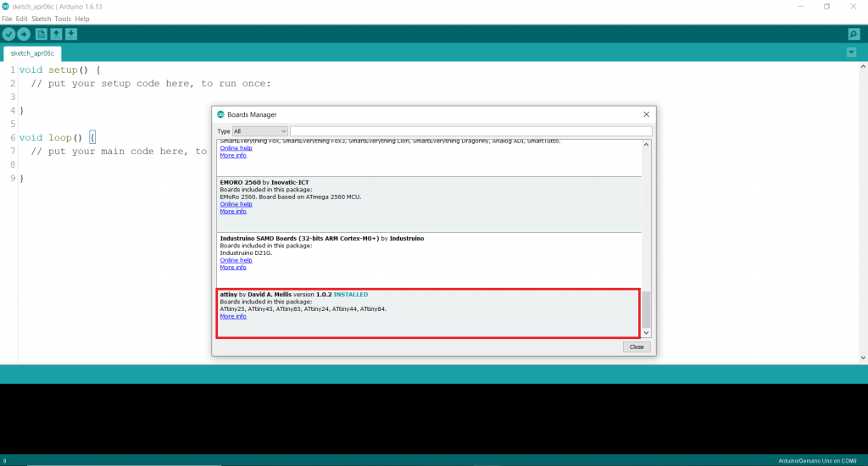Open the Help menu

coord(82,19)
